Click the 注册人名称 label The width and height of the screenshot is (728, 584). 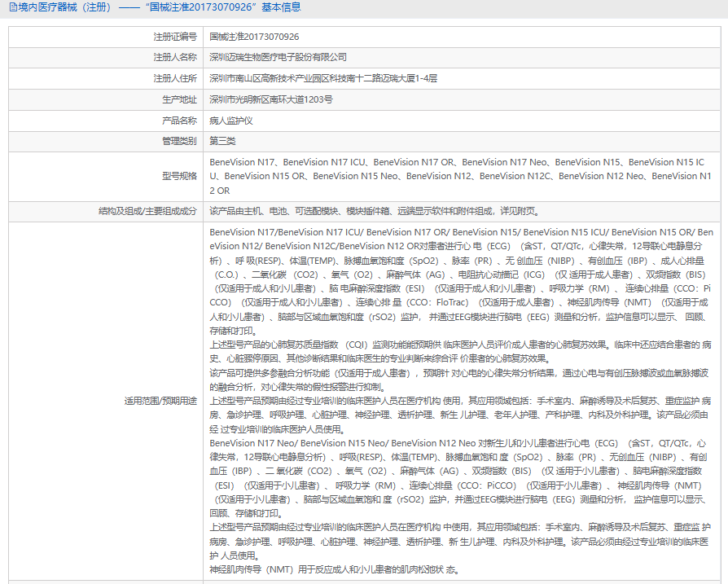175,57
